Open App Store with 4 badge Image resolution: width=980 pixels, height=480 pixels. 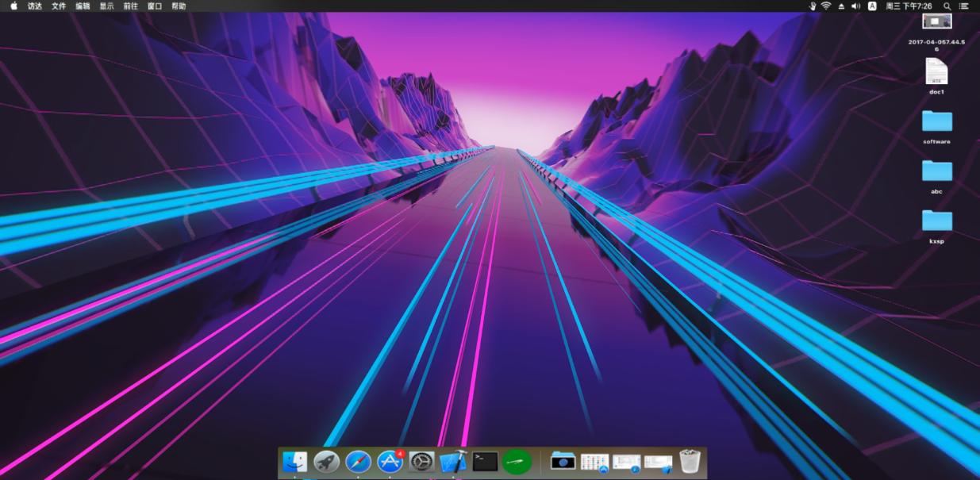(x=390, y=461)
